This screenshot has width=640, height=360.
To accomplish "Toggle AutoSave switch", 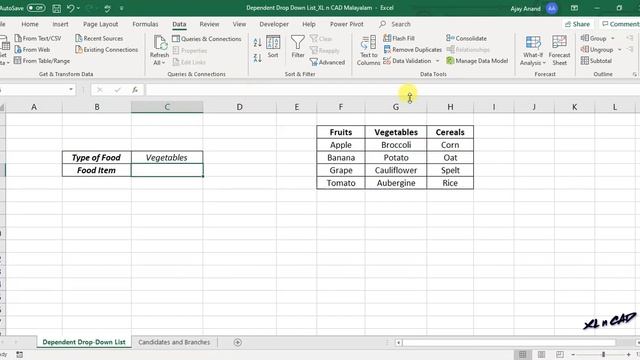I will click(36, 8).
